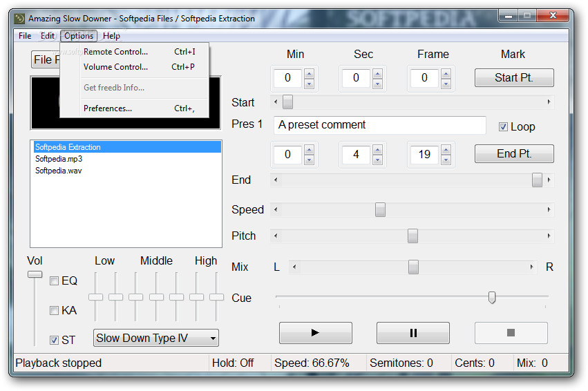This screenshot has height=391, width=588.
Task: Click the Pause button
Action: point(413,332)
